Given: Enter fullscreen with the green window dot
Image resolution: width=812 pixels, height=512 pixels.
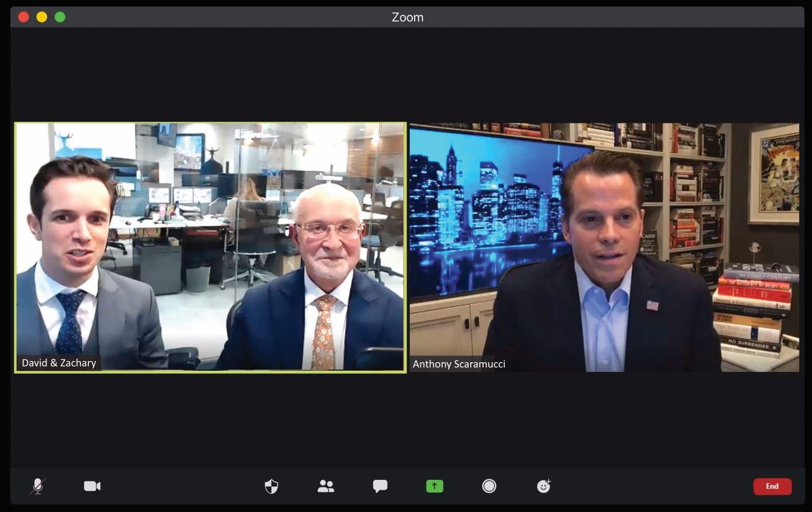Looking at the screenshot, I should (x=60, y=17).
